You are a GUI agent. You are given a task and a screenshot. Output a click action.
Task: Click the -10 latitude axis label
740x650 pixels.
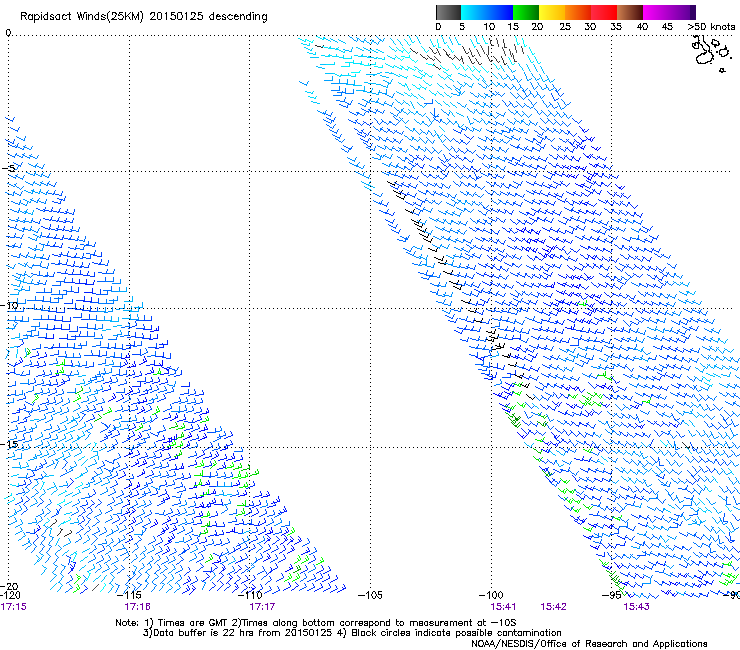(x=10, y=305)
